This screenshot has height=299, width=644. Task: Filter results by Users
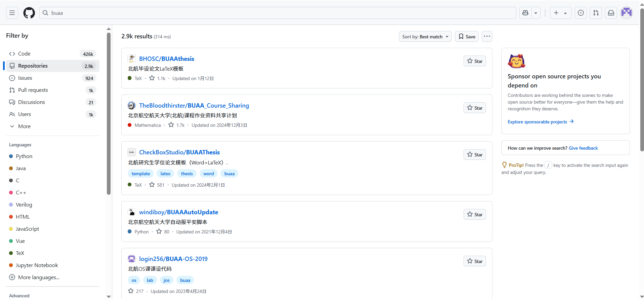(53, 114)
